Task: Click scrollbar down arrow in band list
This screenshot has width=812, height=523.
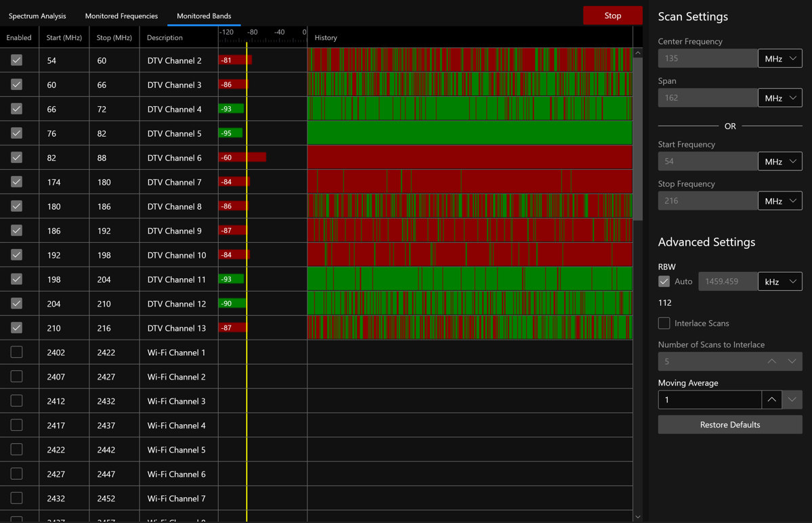Action: 638,517
